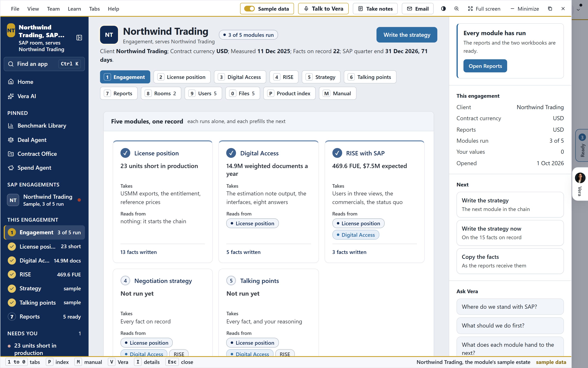
Task: Select RISE 469.6 FUE in sidebar
Action: point(44,274)
